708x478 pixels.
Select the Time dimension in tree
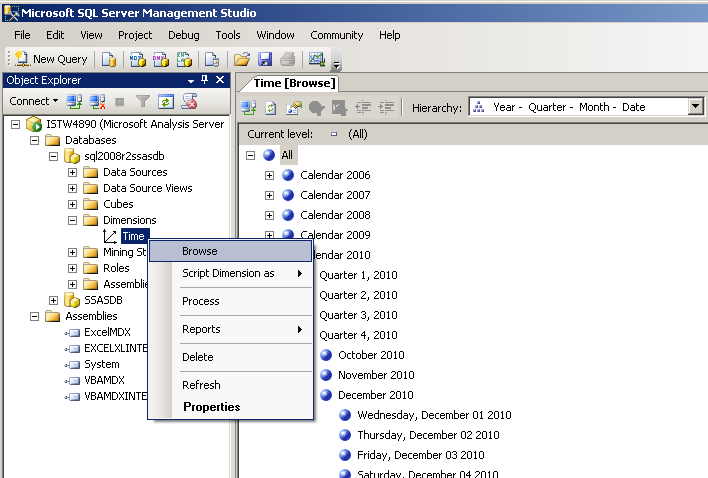point(134,236)
